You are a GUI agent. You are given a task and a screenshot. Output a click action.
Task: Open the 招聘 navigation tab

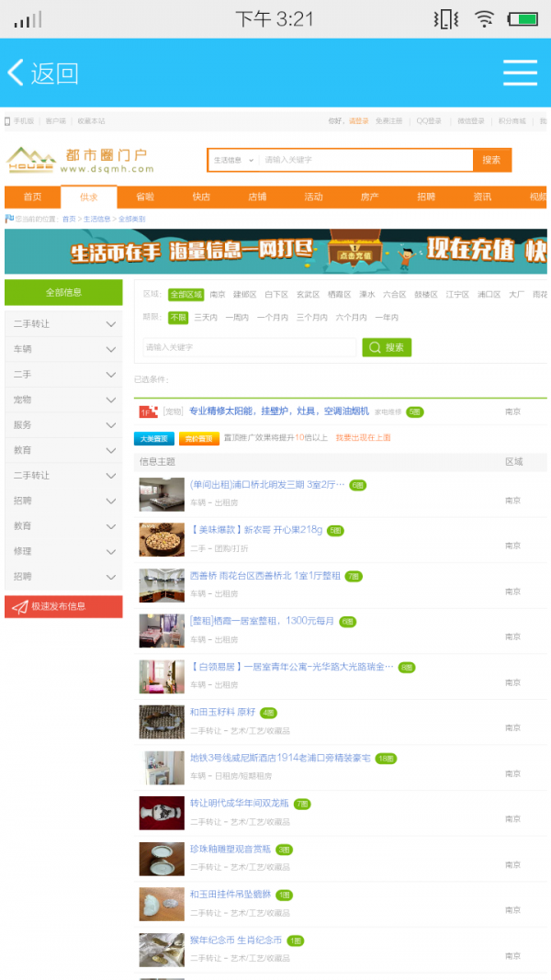click(x=426, y=197)
